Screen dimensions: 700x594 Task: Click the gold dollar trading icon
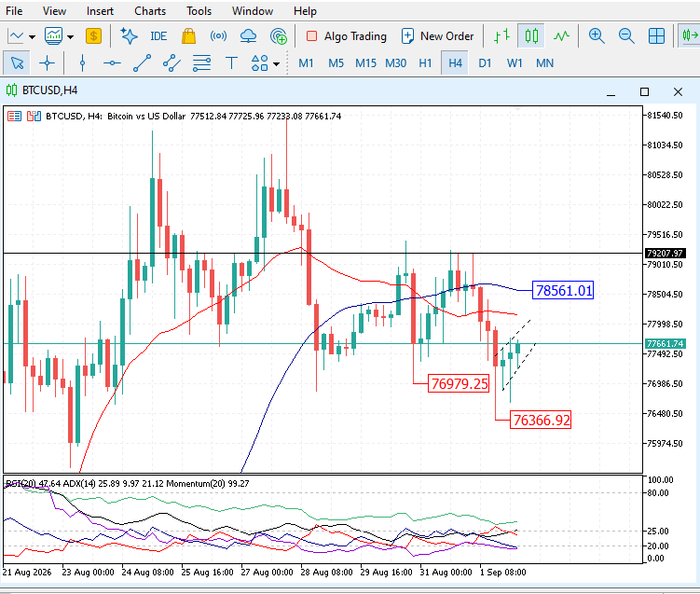coord(93,36)
